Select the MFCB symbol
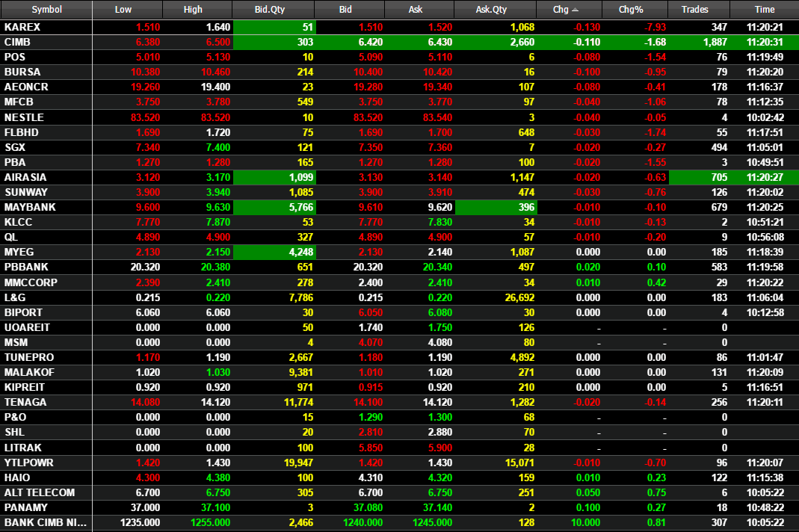799x532 pixels. [19, 102]
